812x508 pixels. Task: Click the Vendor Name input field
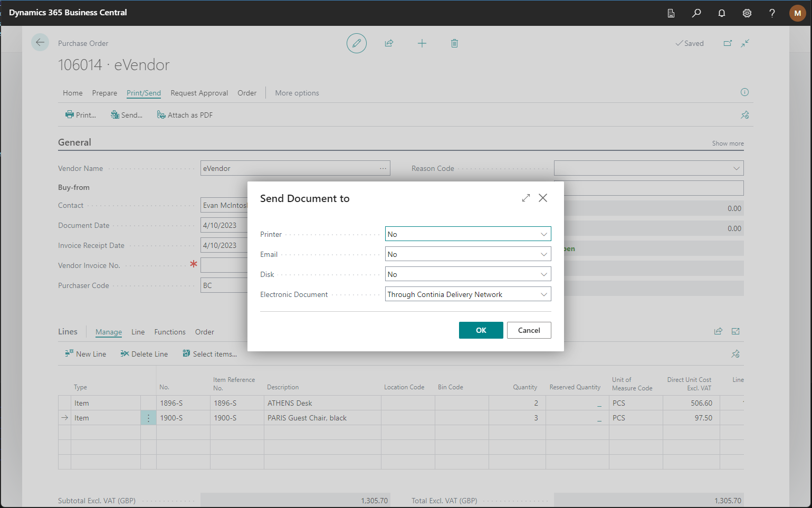tap(289, 168)
